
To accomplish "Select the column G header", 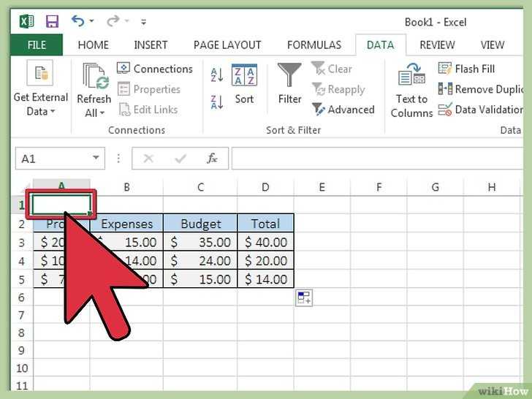I will [x=436, y=187].
